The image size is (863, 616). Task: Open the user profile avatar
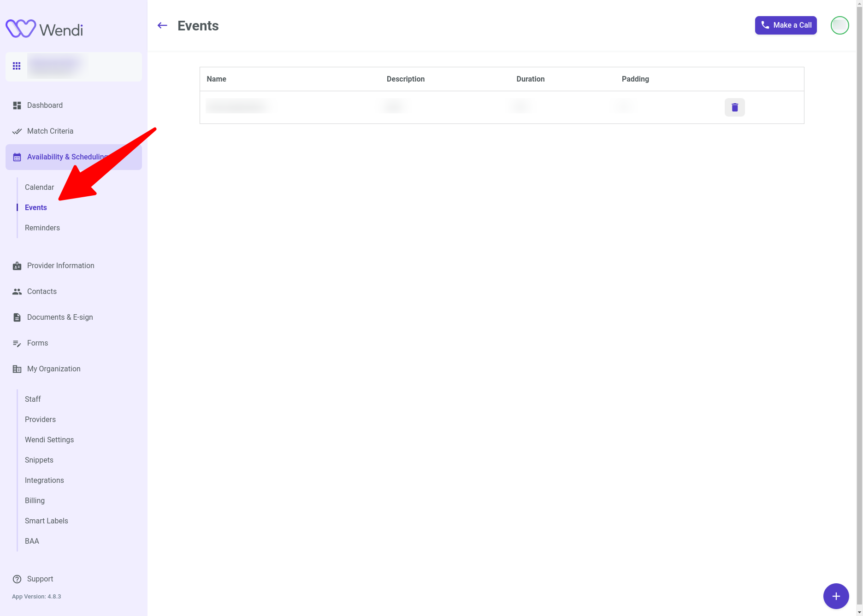coord(840,25)
